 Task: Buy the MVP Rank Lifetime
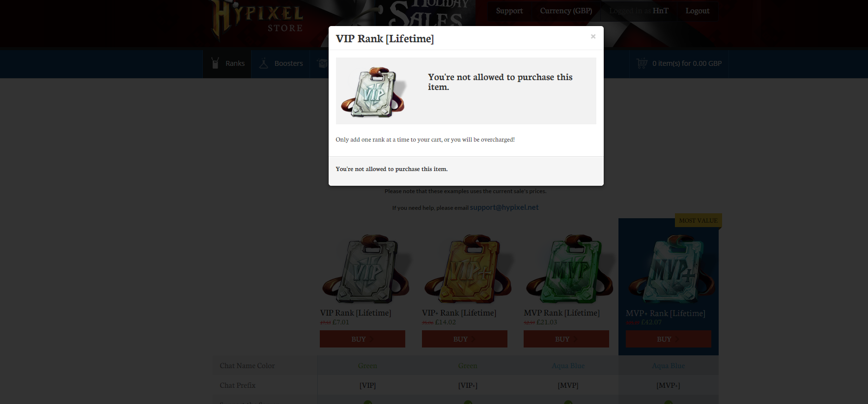point(566,339)
